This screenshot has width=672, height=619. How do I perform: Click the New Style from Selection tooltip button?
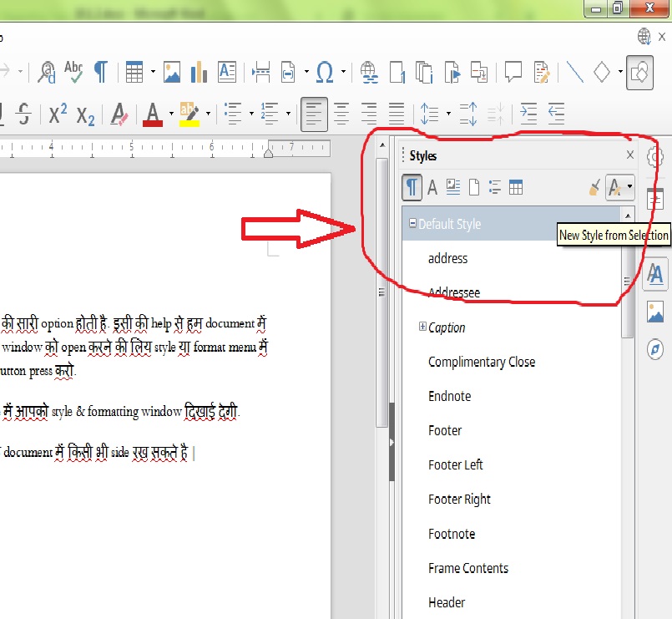click(x=614, y=235)
